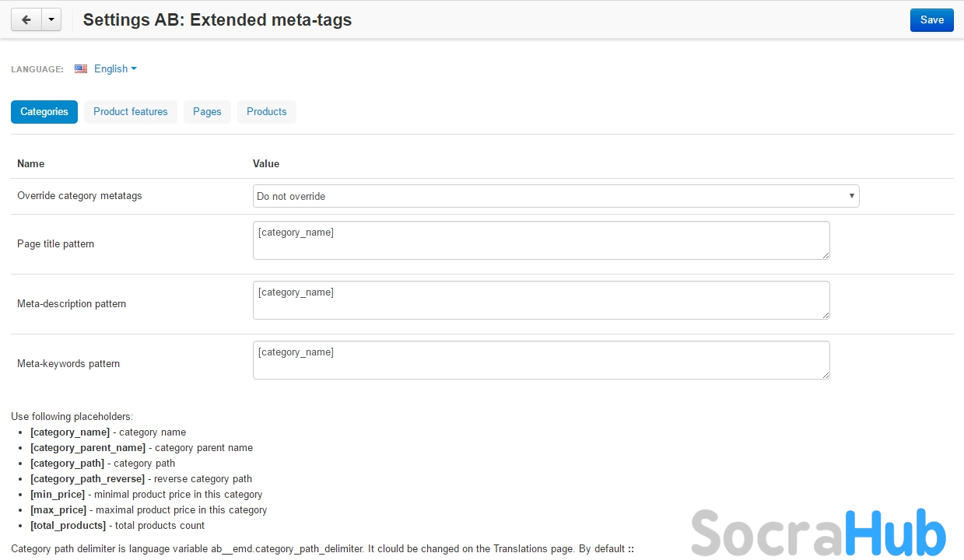Click into the Meta-description pattern field
Viewport: 964px width, 560px height.
coord(541,300)
